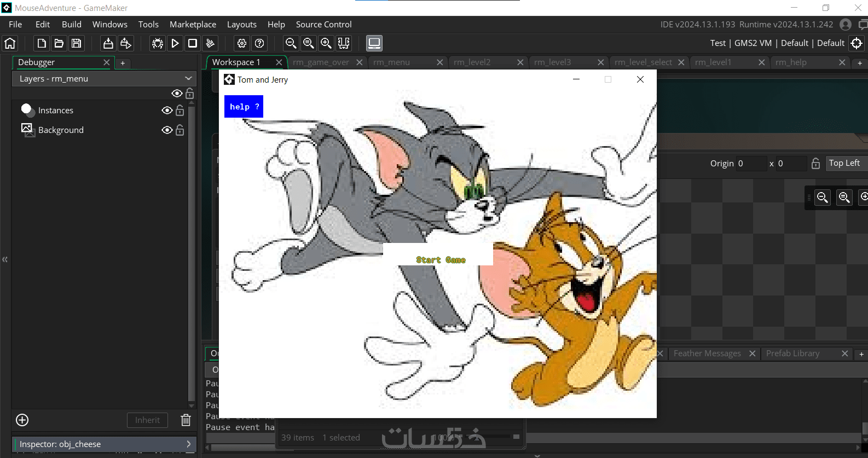Toggle the lock for all layers
This screenshot has width=868, height=458.
point(190,94)
